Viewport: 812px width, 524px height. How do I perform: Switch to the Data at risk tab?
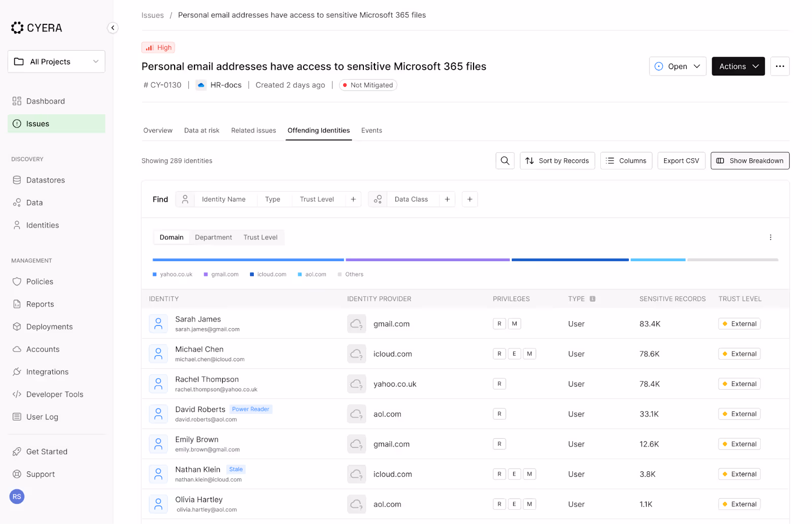tap(202, 130)
